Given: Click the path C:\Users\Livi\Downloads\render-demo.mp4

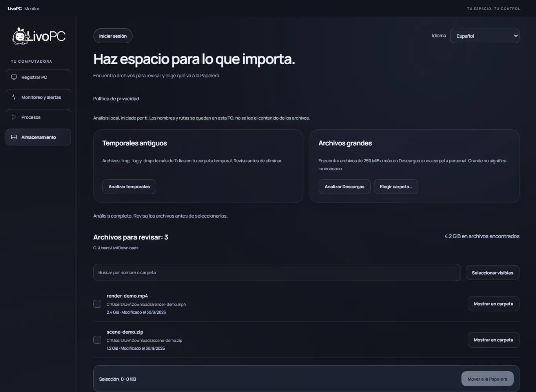Looking at the screenshot, I should (146, 305).
